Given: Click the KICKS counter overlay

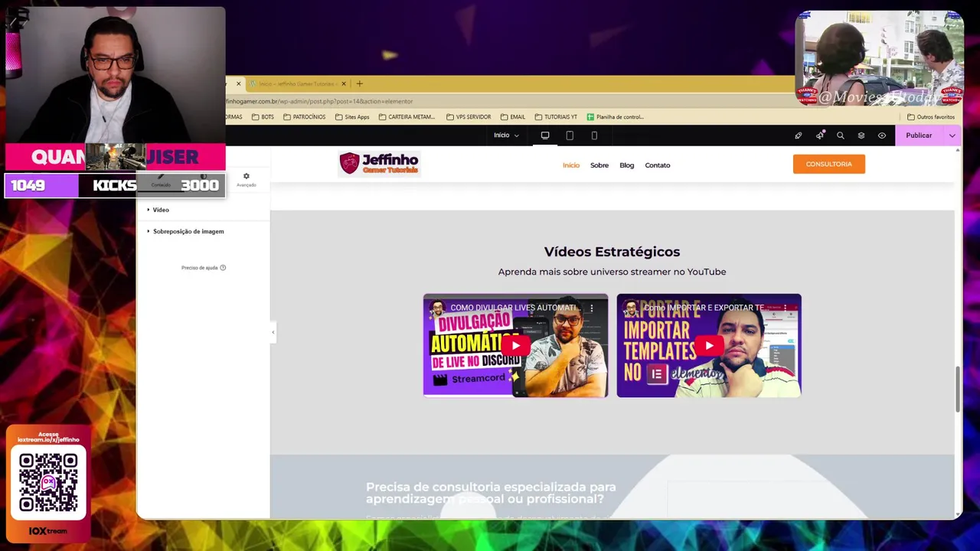Looking at the screenshot, I should [115, 185].
